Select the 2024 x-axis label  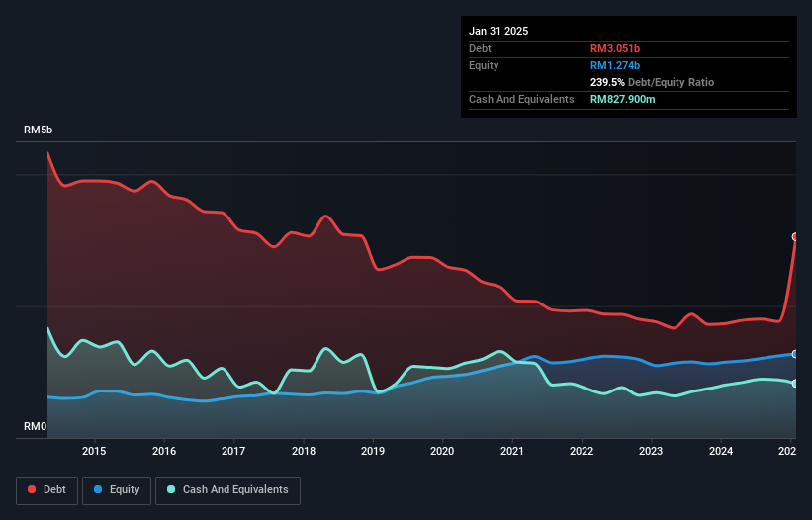pyautogui.click(x=721, y=451)
